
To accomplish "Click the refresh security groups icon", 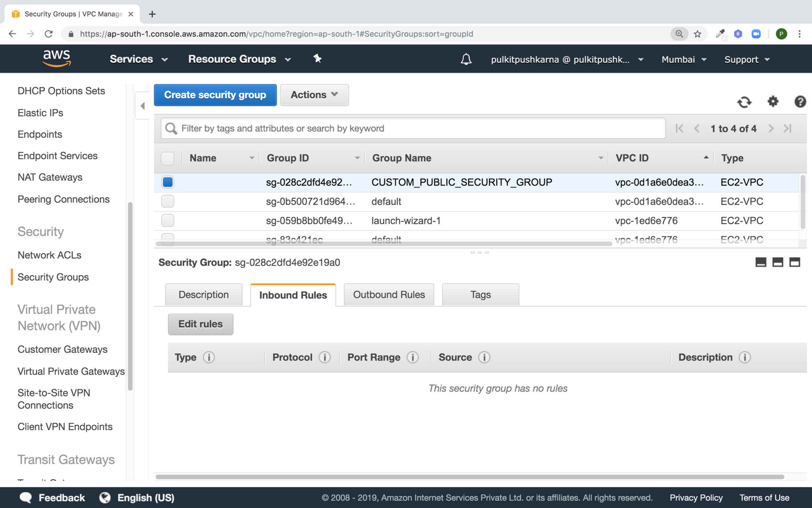I will (744, 102).
